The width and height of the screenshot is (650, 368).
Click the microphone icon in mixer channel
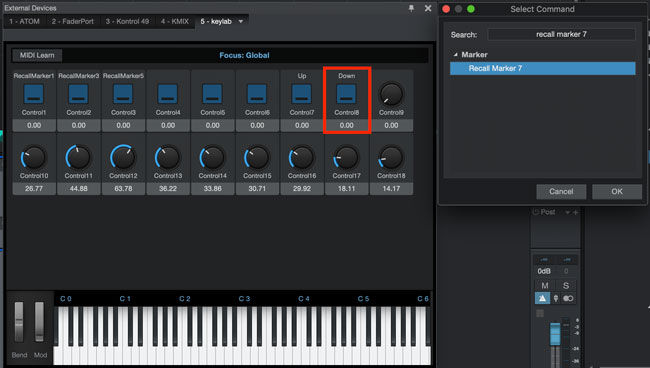click(555, 298)
